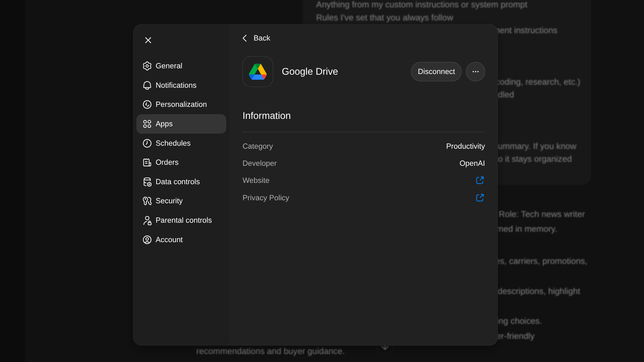Click the Personalization icon in sidebar
Viewport: 644px width, 362px height.
[x=147, y=104]
